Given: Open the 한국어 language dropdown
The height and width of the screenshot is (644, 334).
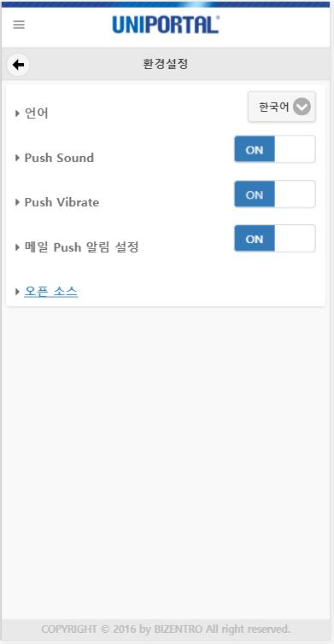Looking at the screenshot, I should click(282, 107).
